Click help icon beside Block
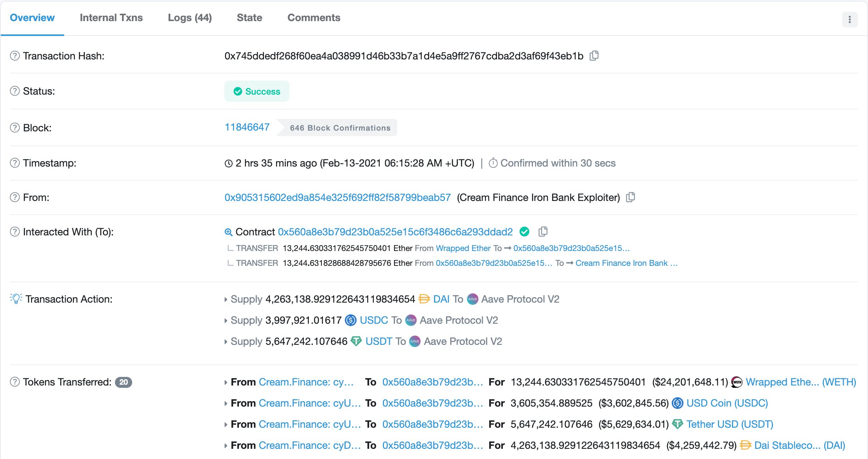868x459 pixels. click(x=15, y=128)
